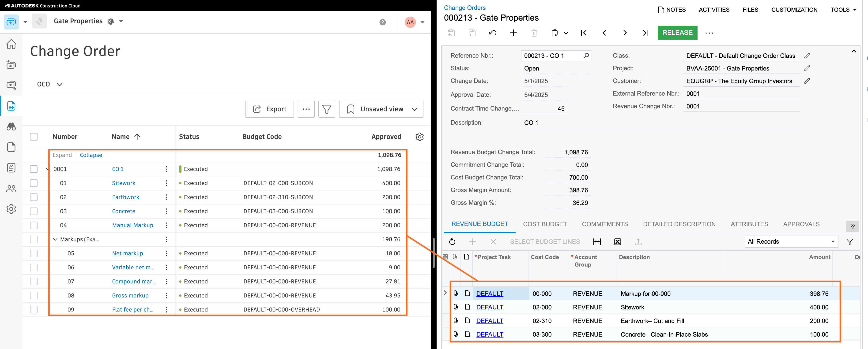Open the All Records filter combo box
This screenshot has width=868, height=349.
[x=790, y=242]
